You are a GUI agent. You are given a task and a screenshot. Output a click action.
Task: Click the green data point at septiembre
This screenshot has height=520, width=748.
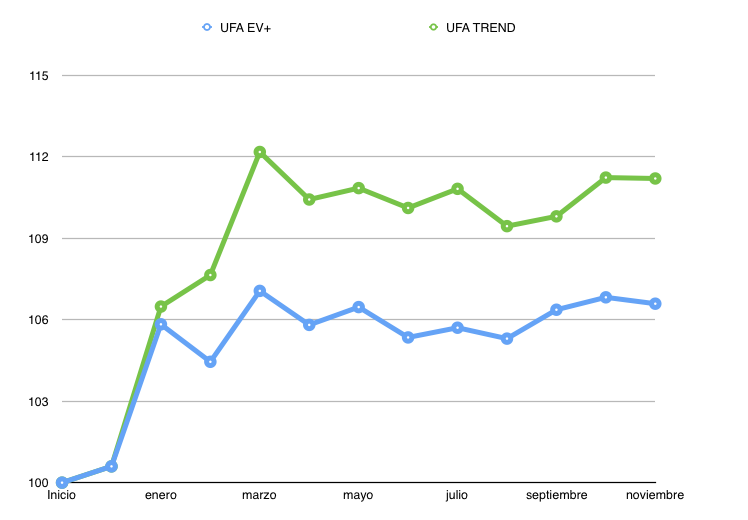(x=556, y=216)
